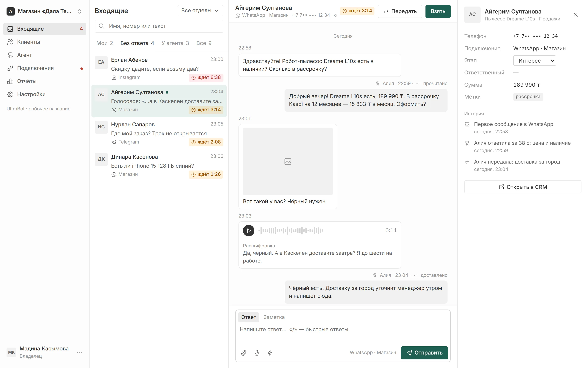The width and height of the screenshot is (588, 368).
Task: Click the attach file paperclip icon
Action: [244, 353]
